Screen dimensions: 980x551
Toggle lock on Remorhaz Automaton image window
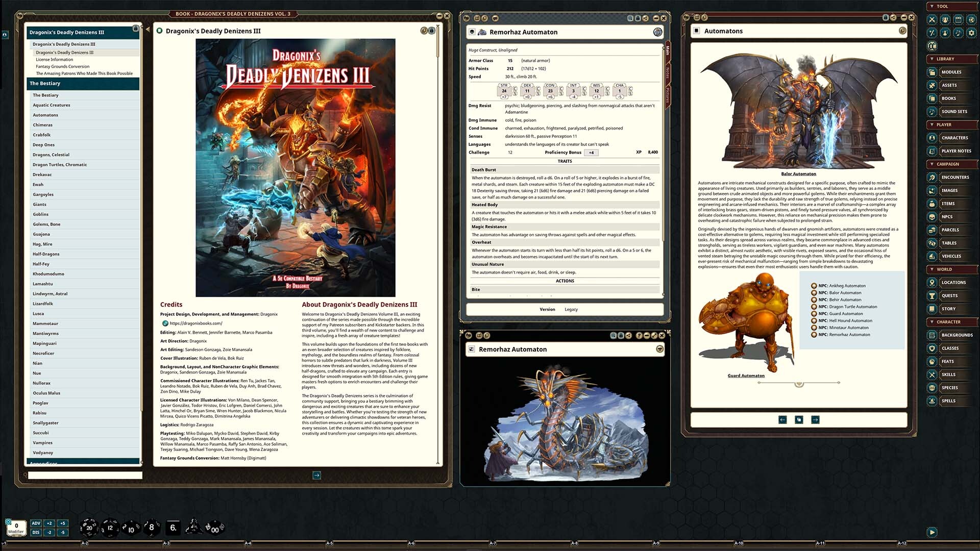point(621,336)
